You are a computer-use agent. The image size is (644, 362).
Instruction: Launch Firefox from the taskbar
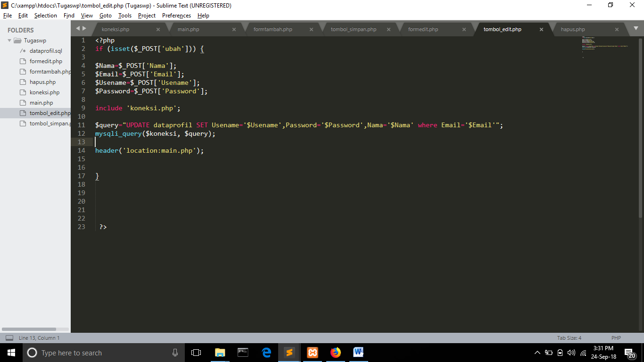point(335,352)
